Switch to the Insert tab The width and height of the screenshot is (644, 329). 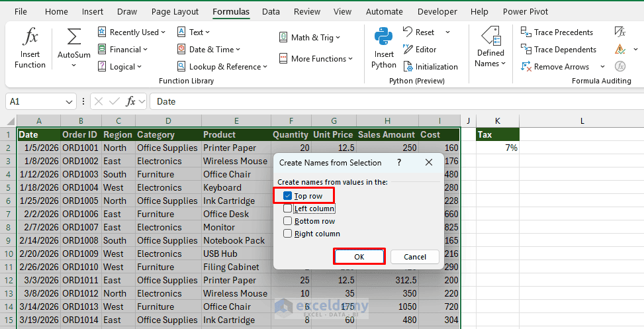click(93, 11)
